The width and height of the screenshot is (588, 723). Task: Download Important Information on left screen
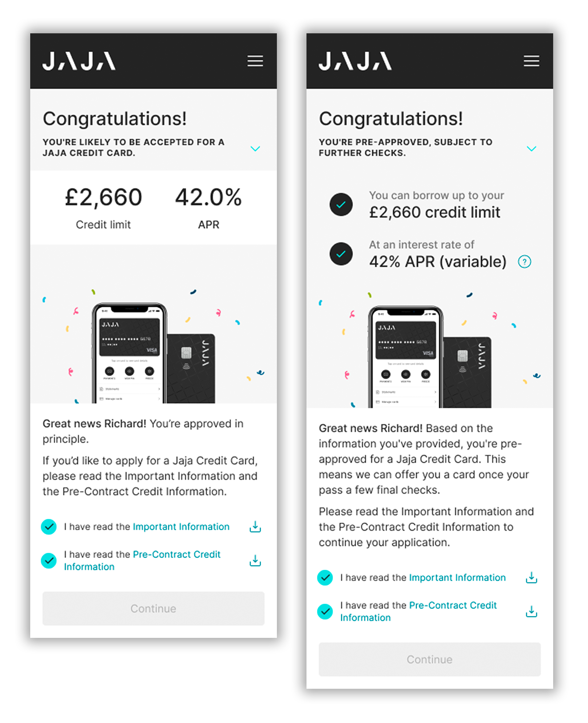255,527
